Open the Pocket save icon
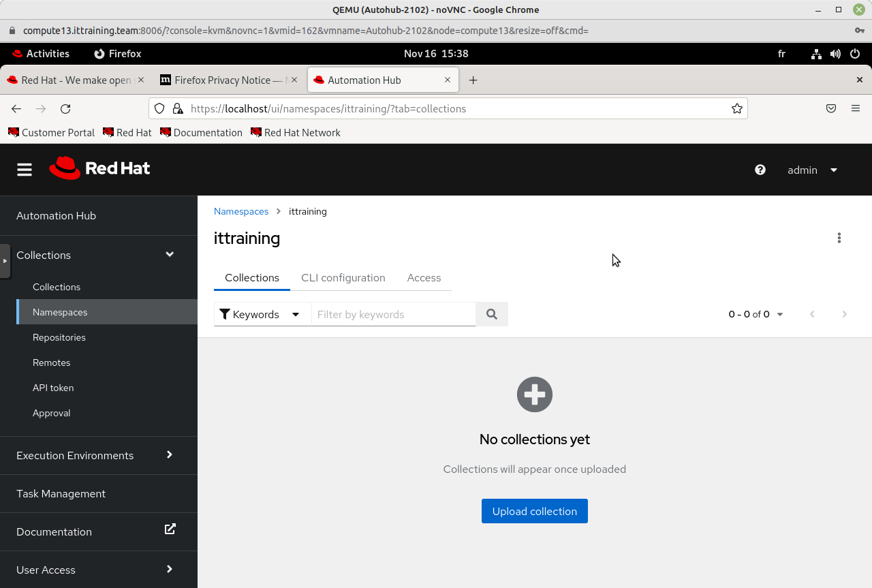Viewport: 872px width, 588px height. click(x=831, y=108)
